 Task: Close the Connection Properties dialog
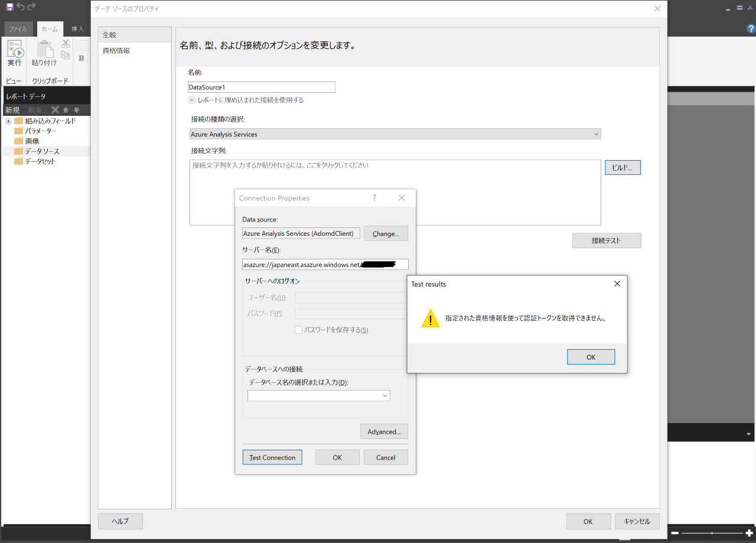coord(402,198)
